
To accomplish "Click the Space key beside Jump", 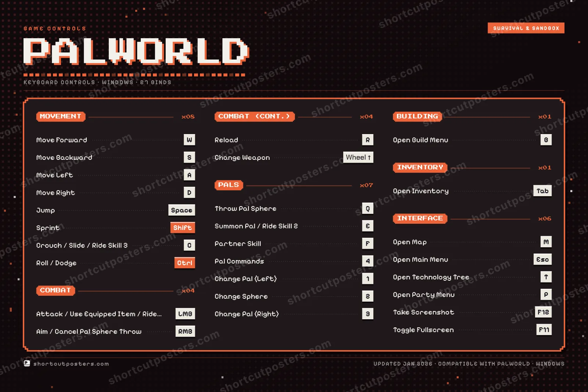I will tap(182, 210).
